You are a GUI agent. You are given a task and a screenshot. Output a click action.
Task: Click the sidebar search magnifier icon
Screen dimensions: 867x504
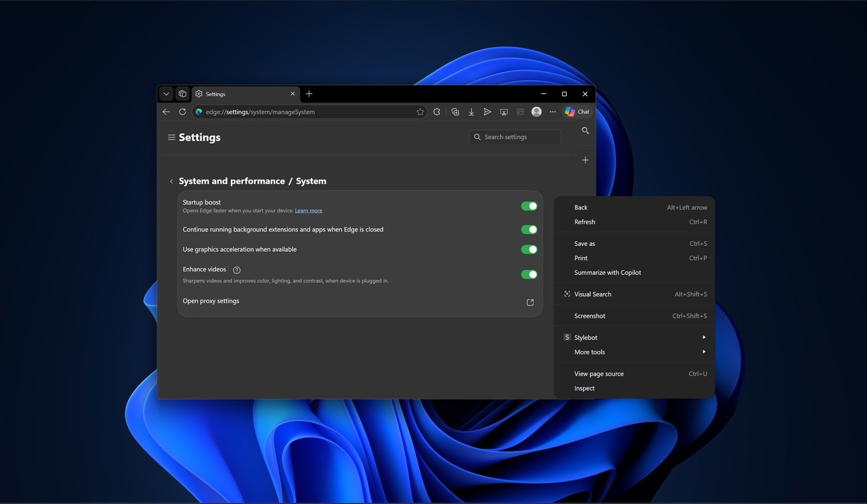585,131
